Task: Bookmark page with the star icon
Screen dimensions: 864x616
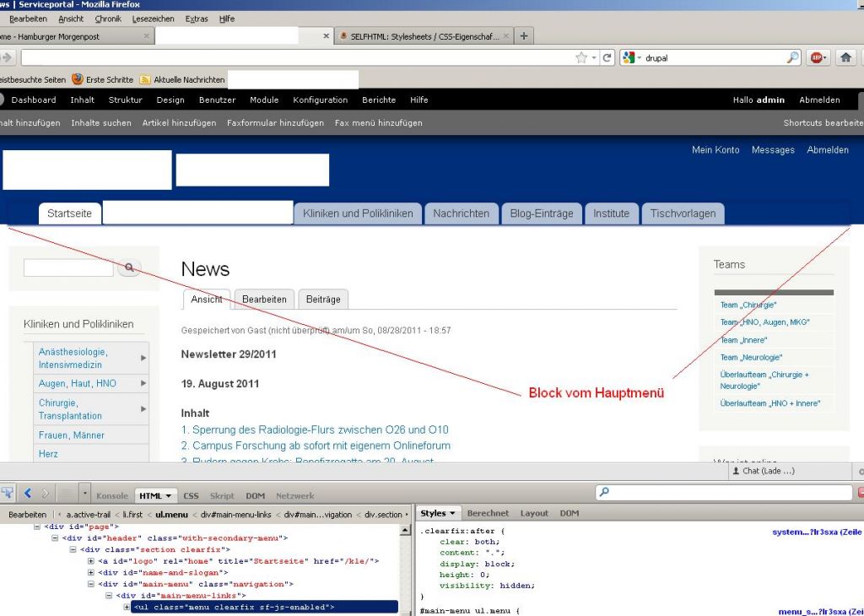Action: click(581, 57)
